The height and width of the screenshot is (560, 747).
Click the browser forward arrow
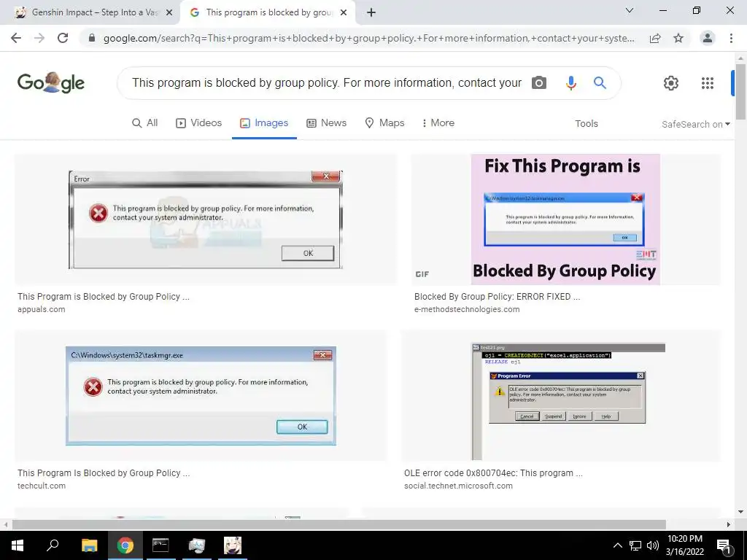pos(39,38)
